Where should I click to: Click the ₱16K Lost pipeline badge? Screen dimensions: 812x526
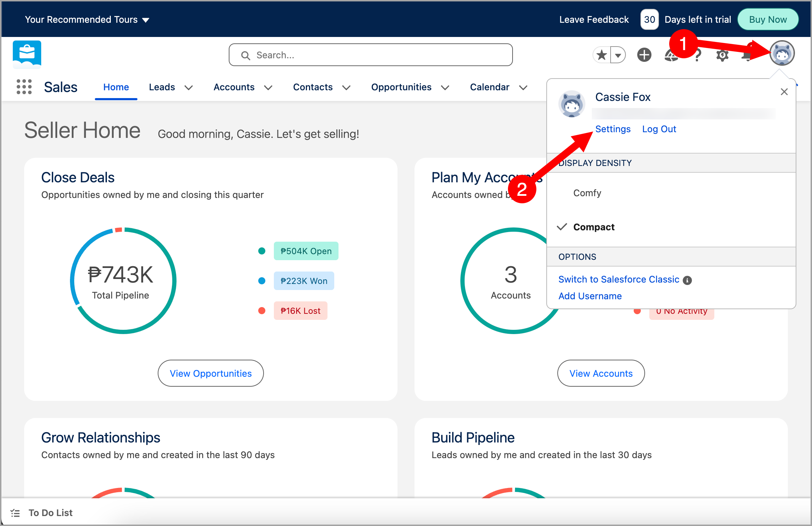tap(301, 311)
